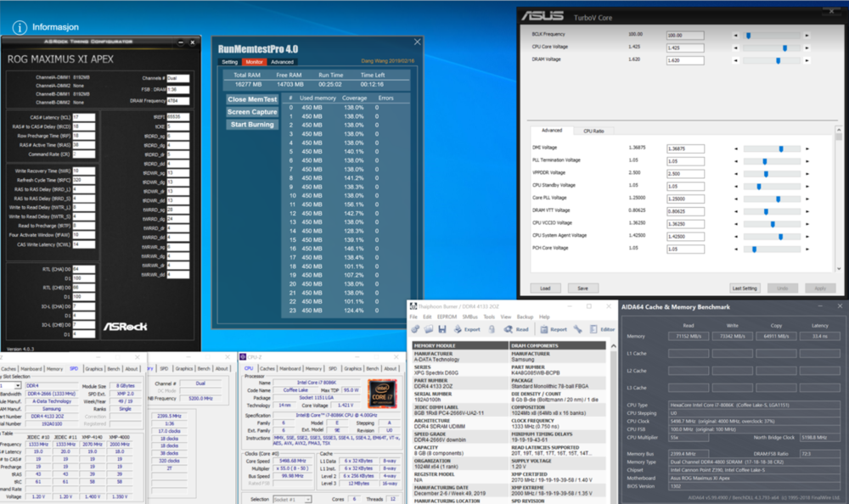Click the wrench icon in Thaiphoon Burner toolbar
This screenshot has width=849, height=504.
coord(577,329)
